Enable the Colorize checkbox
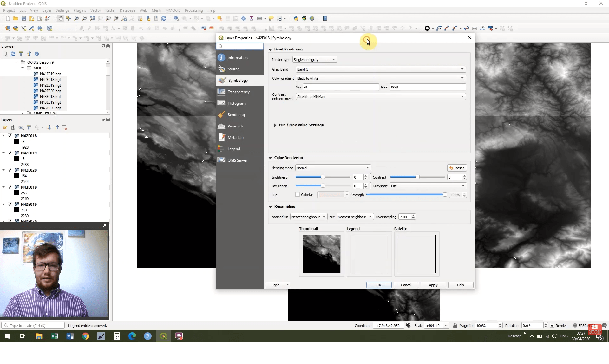Image resolution: width=609 pixels, height=364 pixels. click(297, 195)
